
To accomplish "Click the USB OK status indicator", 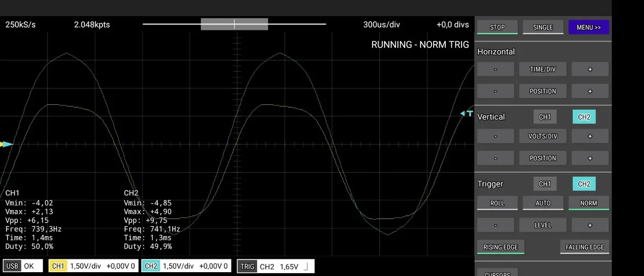I will (23, 266).
